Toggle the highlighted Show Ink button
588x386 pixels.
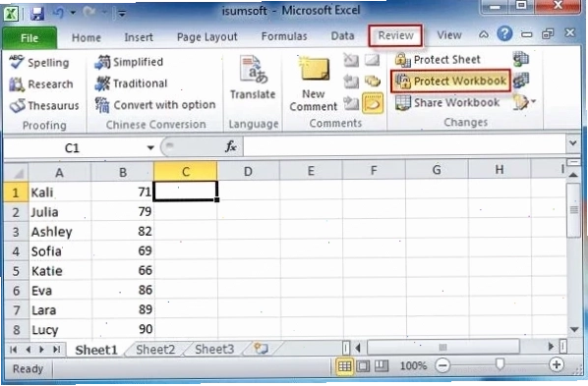coord(373,103)
